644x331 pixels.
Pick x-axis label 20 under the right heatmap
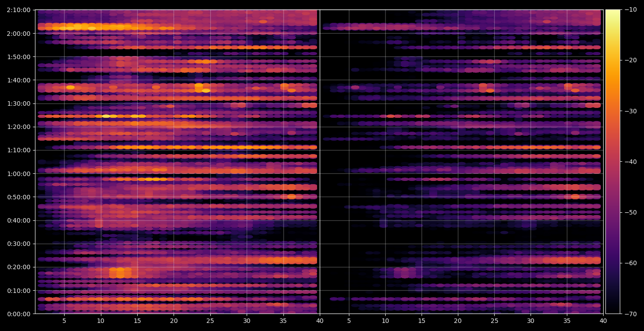click(457, 321)
